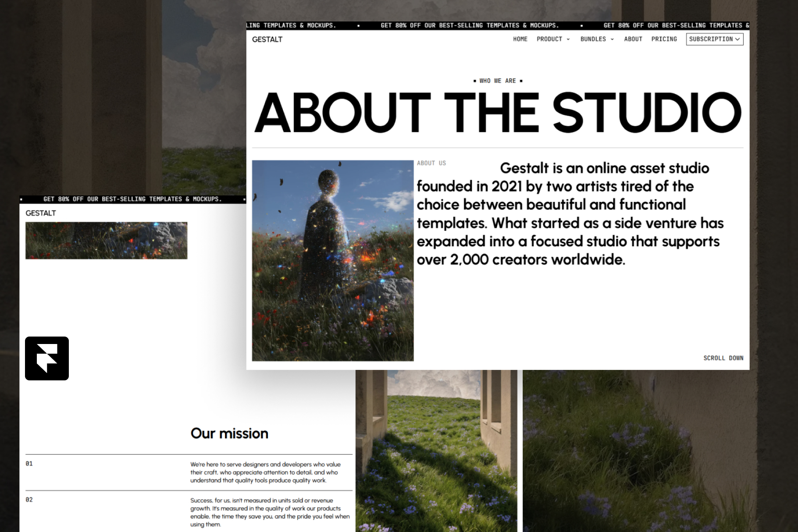The width and height of the screenshot is (798, 532).
Task: Click the black Framer logo icon
Action: [47, 358]
